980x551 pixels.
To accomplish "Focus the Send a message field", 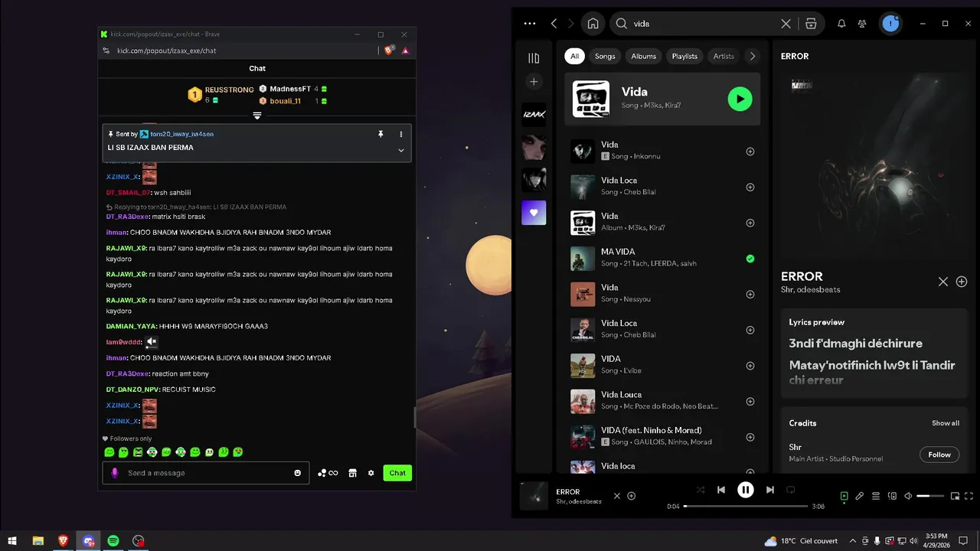I will (206, 473).
